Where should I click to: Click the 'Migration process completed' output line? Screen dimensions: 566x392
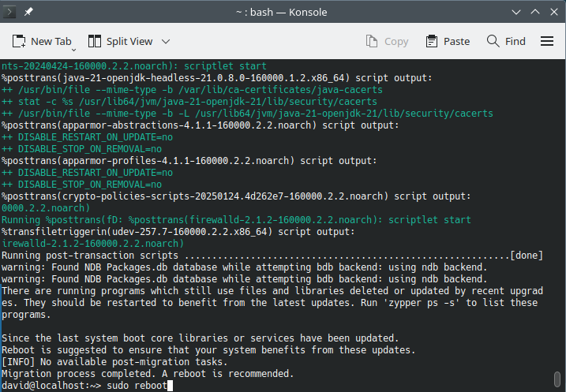148,373
